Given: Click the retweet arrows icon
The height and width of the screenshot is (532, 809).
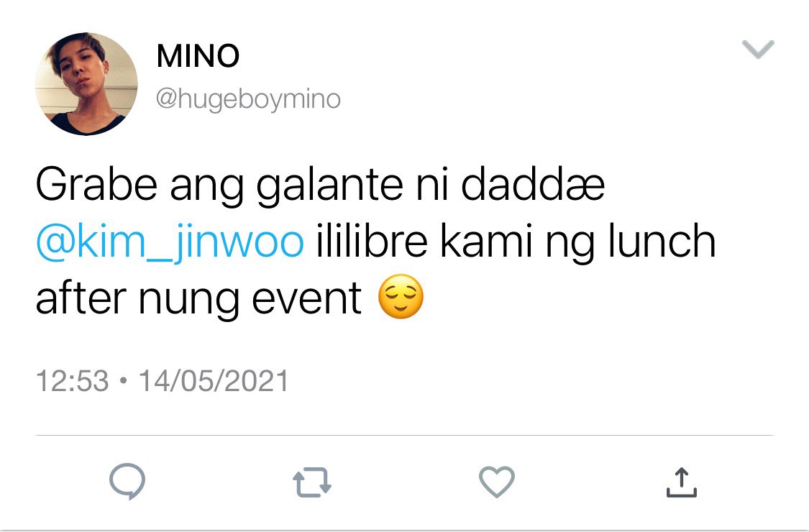Looking at the screenshot, I should pyautogui.click(x=312, y=482).
